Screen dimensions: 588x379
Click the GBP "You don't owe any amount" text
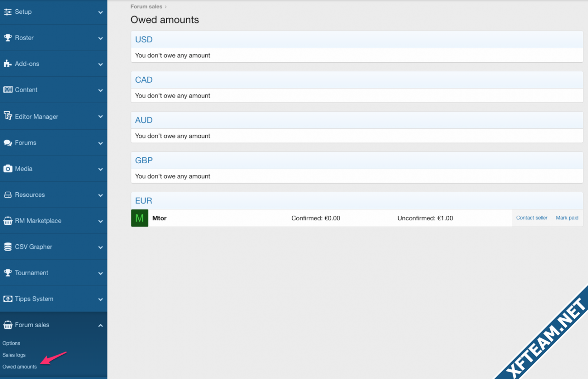tap(173, 177)
